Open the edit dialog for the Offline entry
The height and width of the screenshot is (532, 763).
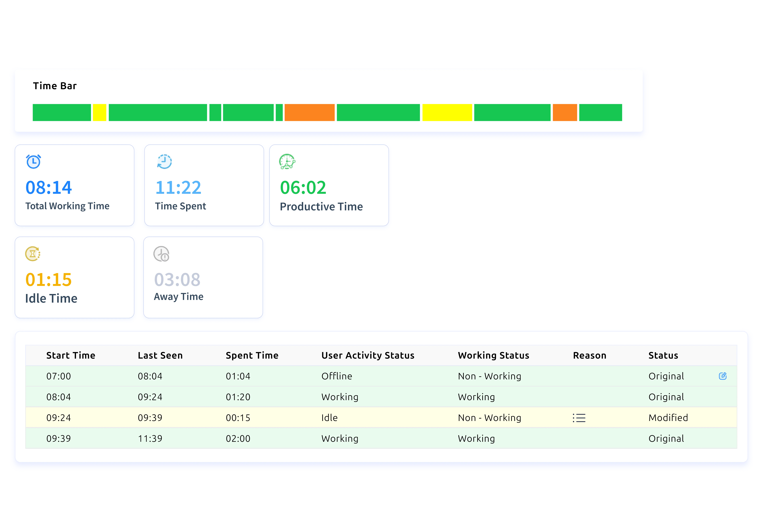pyautogui.click(x=723, y=376)
